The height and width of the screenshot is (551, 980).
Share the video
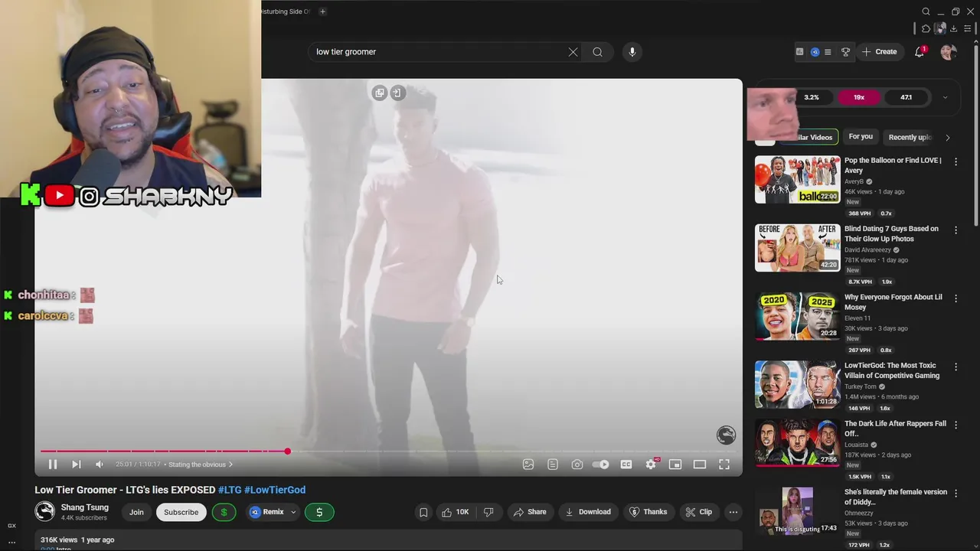point(530,512)
